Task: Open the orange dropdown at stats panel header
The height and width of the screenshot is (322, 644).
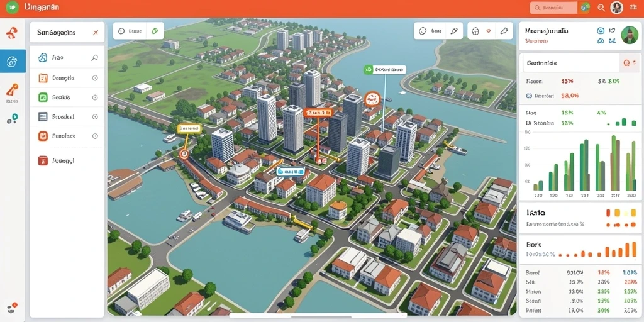Action: tap(629, 63)
